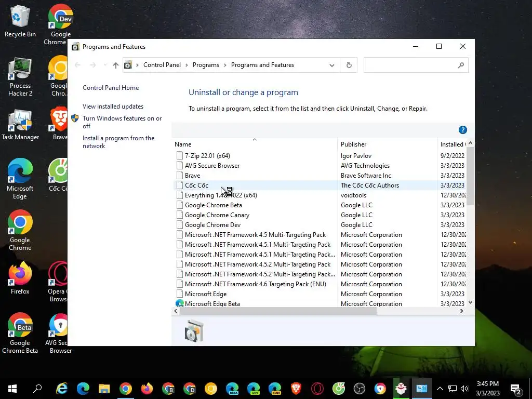The image size is (532, 399).
Task: Open File Explorer from the taskbar
Action: click(x=104, y=389)
